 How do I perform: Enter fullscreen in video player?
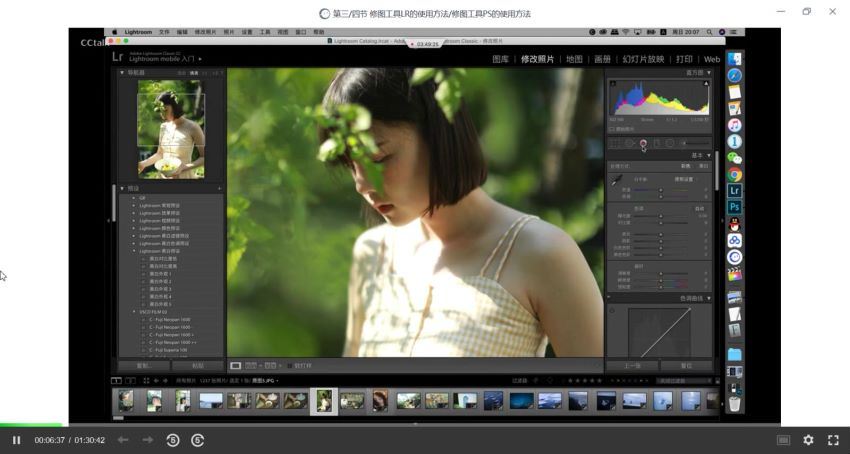point(833,440)
